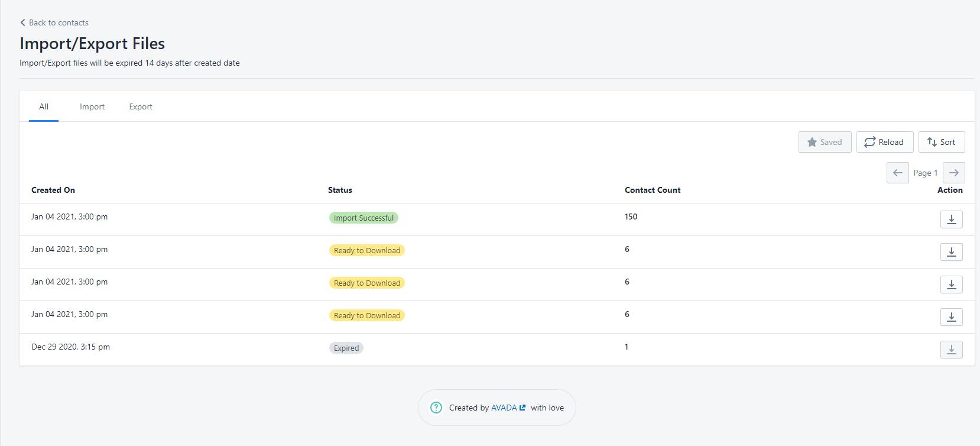The image size is (980, 446).
Task: Click the Page 1 indicator
Action: pyautogui.click(x=925, y=173)
